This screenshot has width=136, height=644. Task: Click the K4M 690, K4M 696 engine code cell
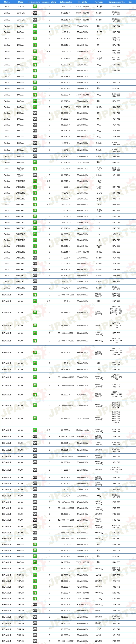click(x=116, y=95)
